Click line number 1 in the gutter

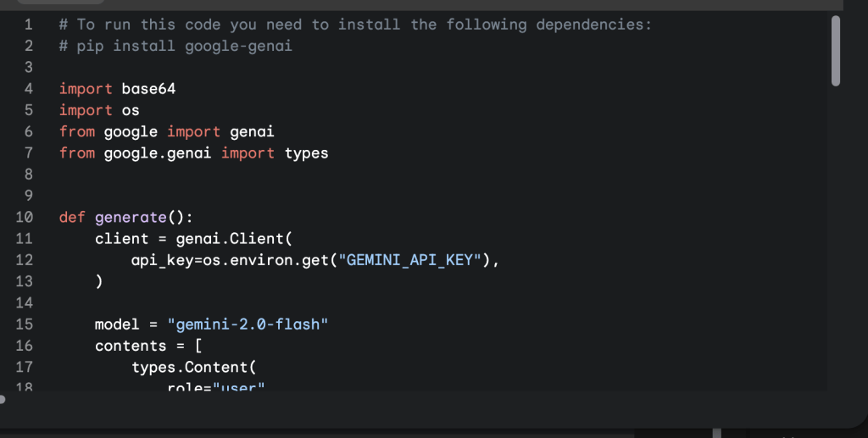pos(28,25)
